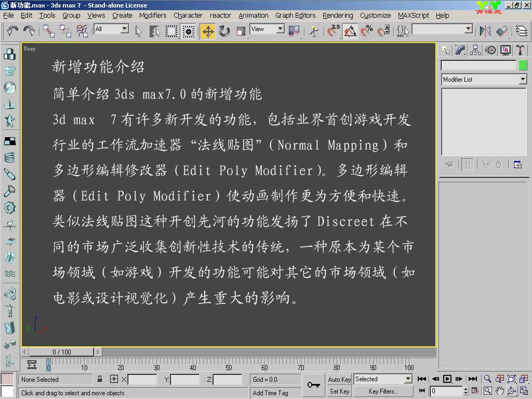Activate the Select and Rotate tool

[224, 31]
